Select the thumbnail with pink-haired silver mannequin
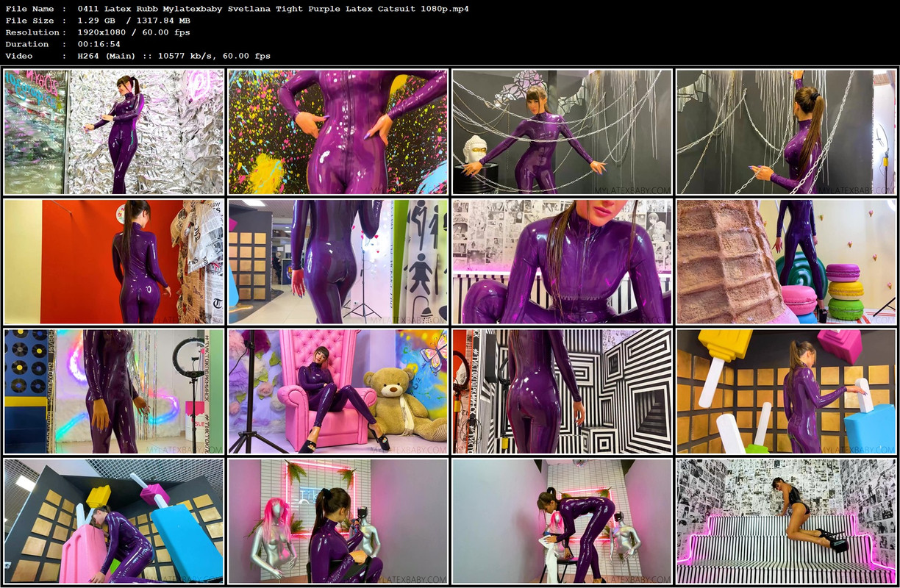The width and height of the screenshot is (900, 588). click(337, 521)
